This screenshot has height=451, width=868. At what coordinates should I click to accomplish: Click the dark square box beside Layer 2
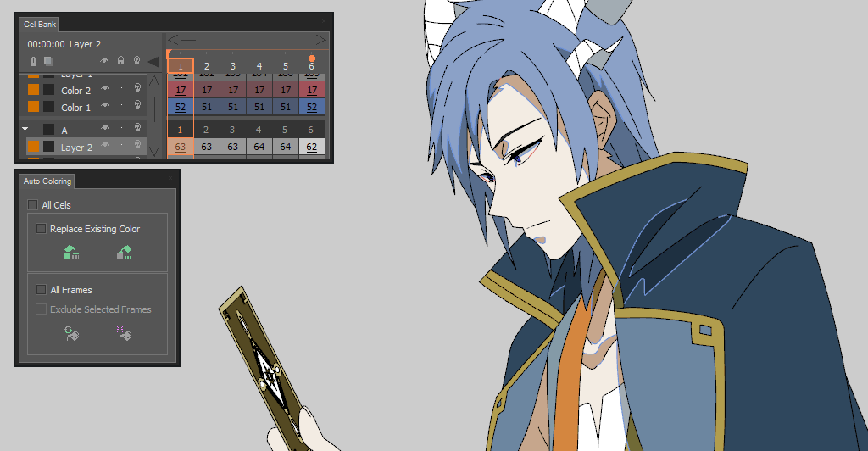(x=48, y=146)
